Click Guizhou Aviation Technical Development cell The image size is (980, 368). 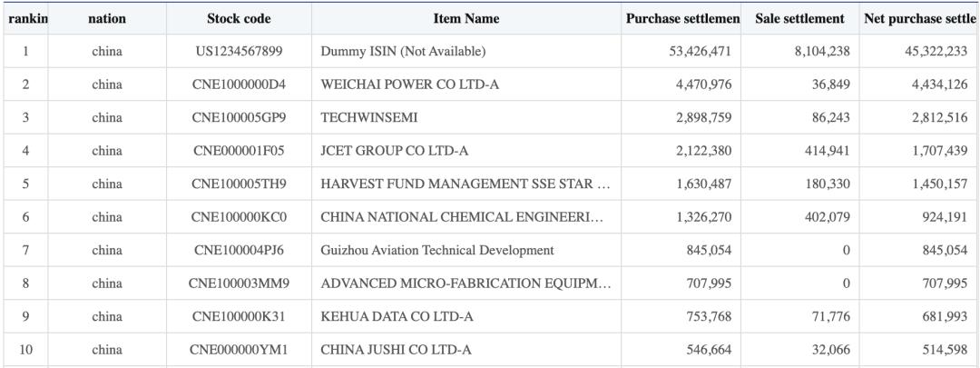point(466,251)
